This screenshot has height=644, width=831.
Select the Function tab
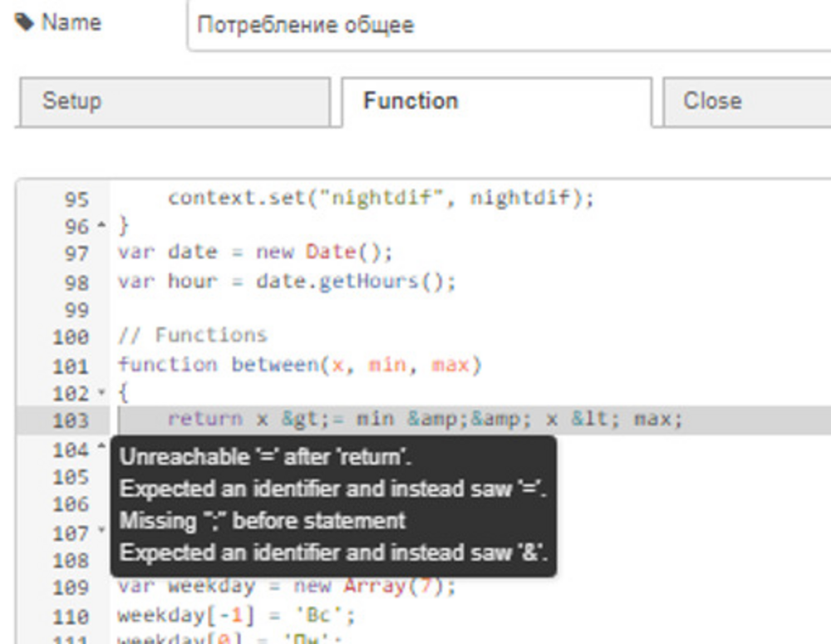(x=497, y=101)
